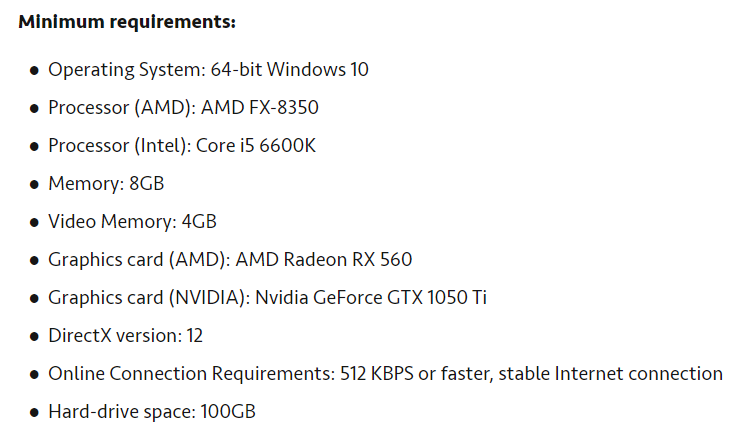Screen dimensions: 731x438
Task: Click the "Processor (Intel)" label
Action: click(x=118, y=146)
